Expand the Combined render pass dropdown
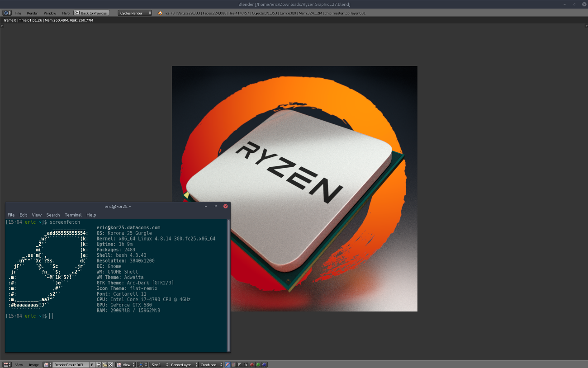This screenshot has width=588, height=368. pos(211,365)
